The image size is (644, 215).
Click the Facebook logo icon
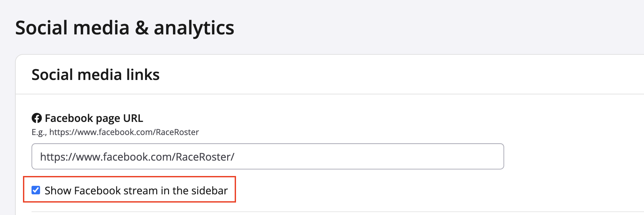pyautogui.click(x=36, y=118)
